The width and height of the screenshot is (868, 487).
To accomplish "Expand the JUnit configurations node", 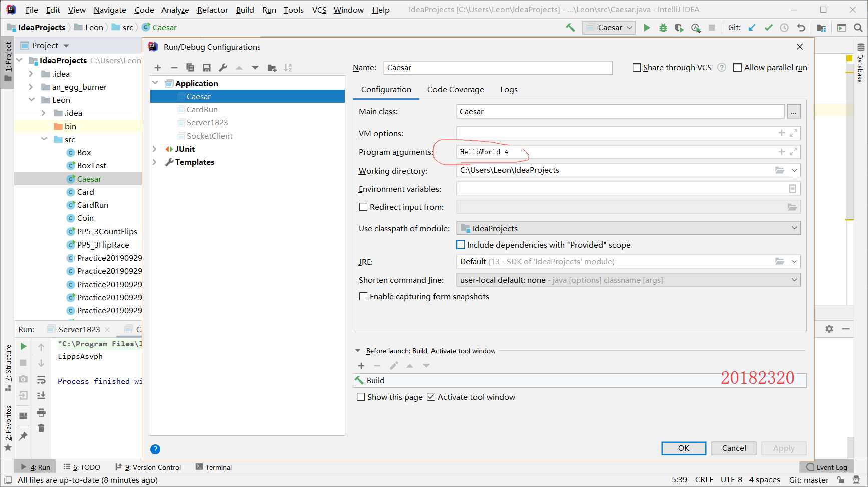I will click(x=155, y=149).
